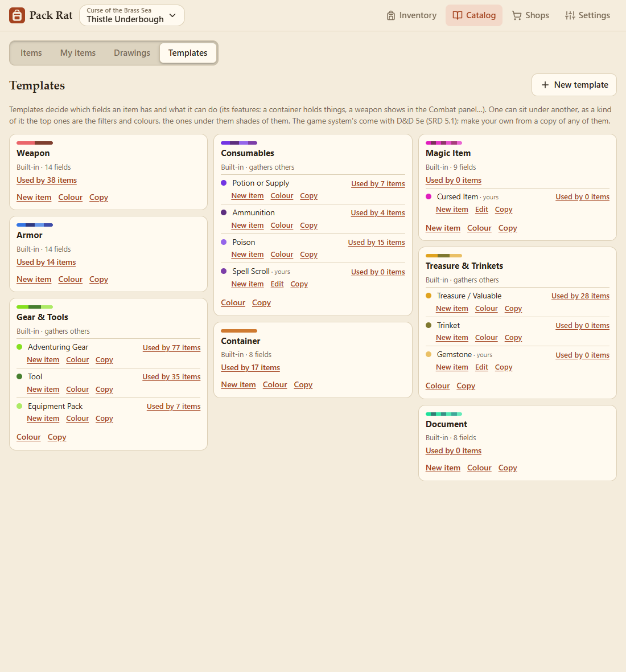The image size is (626, 672).
Task: Create a new item from Weapon template
Action: pyautogui.click(x=34, y=198)
